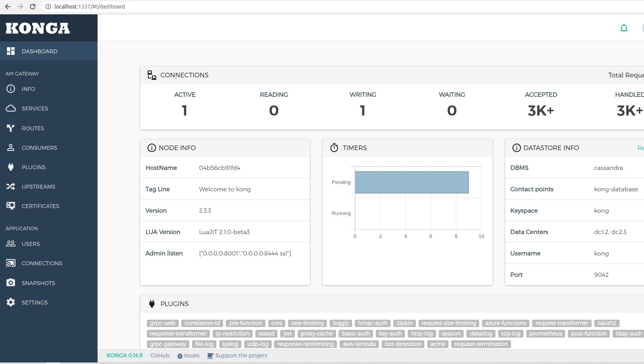
Task: Click the rate-limiting plugin tag
Action: [307, 323]
